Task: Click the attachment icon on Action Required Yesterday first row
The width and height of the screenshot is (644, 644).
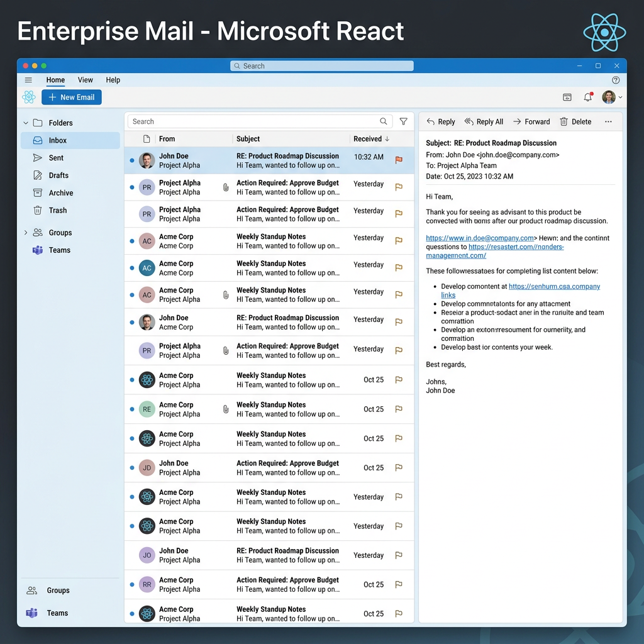Action: pos(226,187)
